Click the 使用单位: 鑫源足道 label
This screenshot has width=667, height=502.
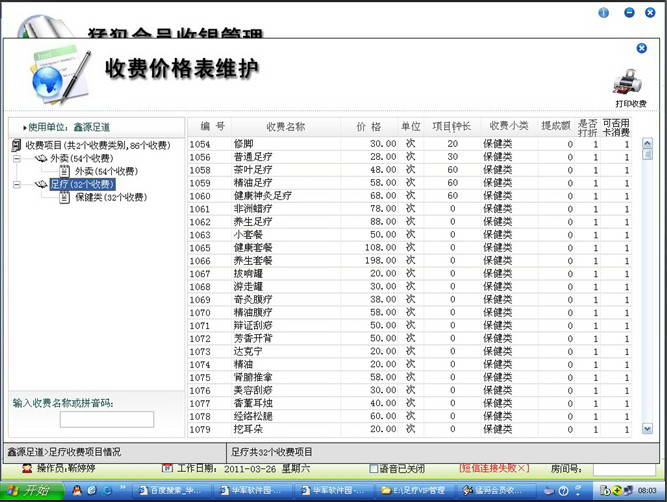(x=68, y=127)
